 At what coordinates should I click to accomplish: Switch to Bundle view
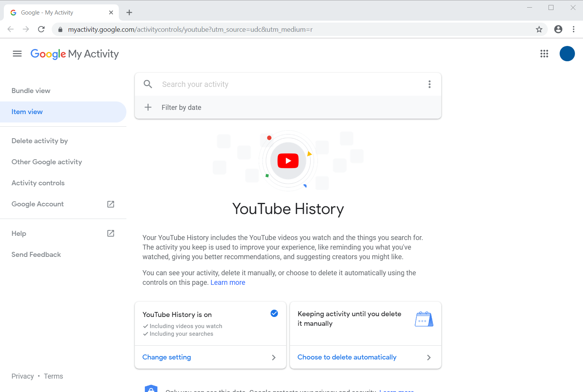(31, 90)
